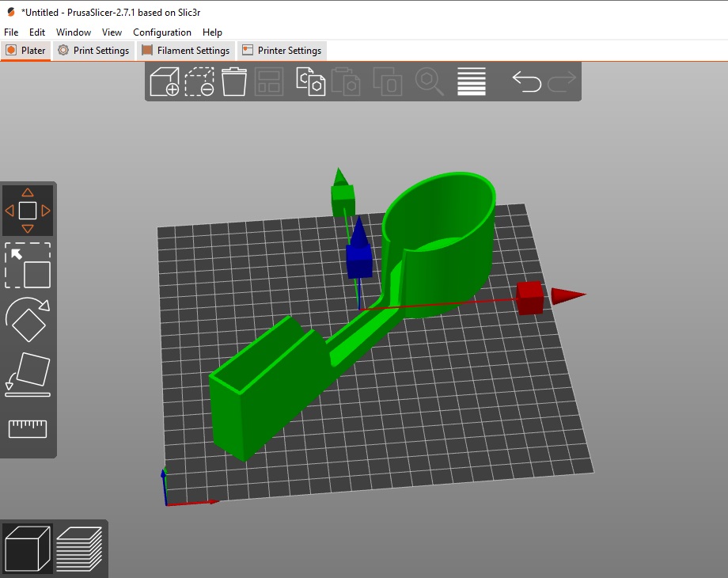The image size is (728, 578).
Task: Open the Printer Settings tab
Action: [x=282, y=50]
